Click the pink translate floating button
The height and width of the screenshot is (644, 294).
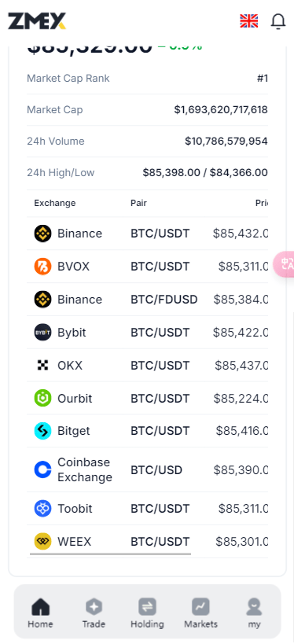click(284, 263)
